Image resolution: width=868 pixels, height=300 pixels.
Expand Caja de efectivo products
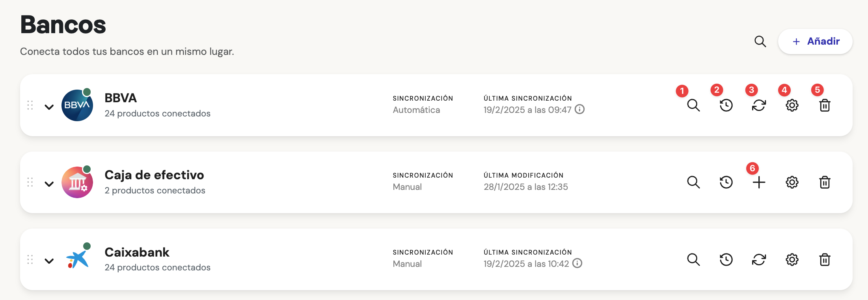pos(49,184)
